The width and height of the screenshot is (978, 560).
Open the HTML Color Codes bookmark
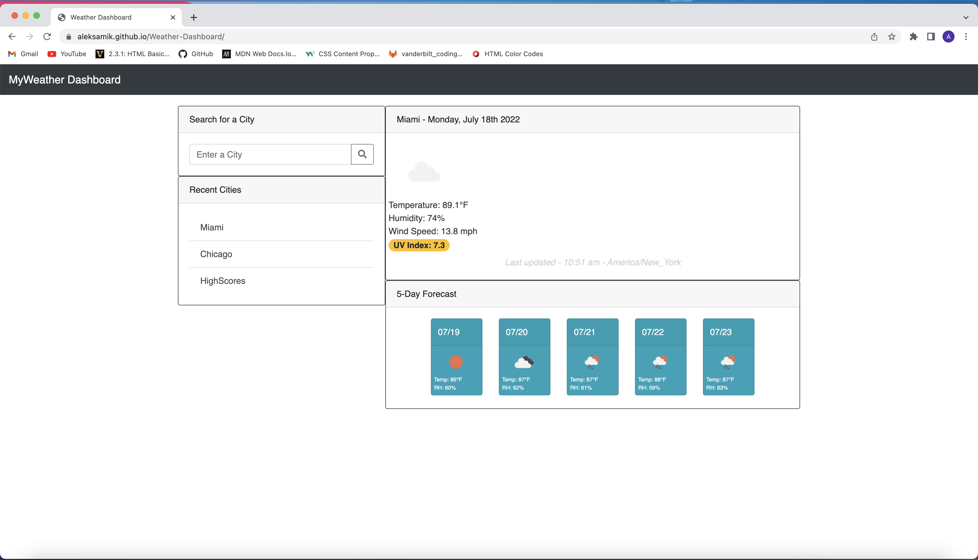[507, 54]
